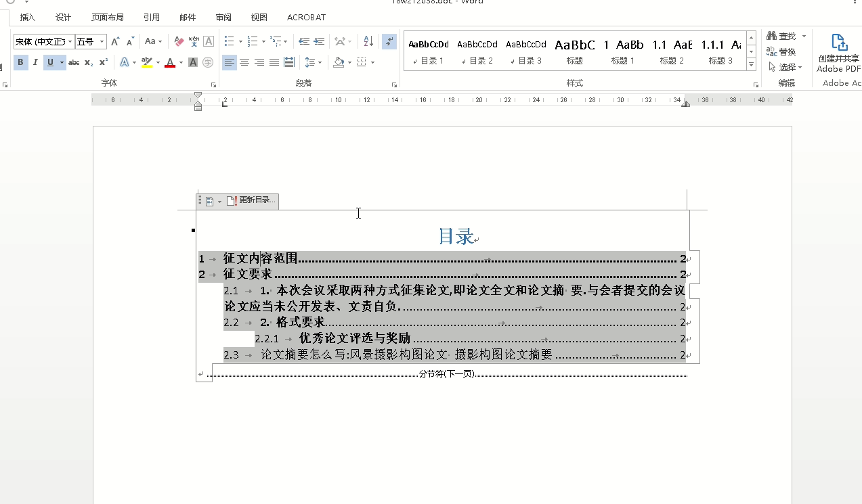Image resolution: width=862 pixels, height=504 pixels.
Task: Sort text with A-Z icon
Action: [368, 42]
